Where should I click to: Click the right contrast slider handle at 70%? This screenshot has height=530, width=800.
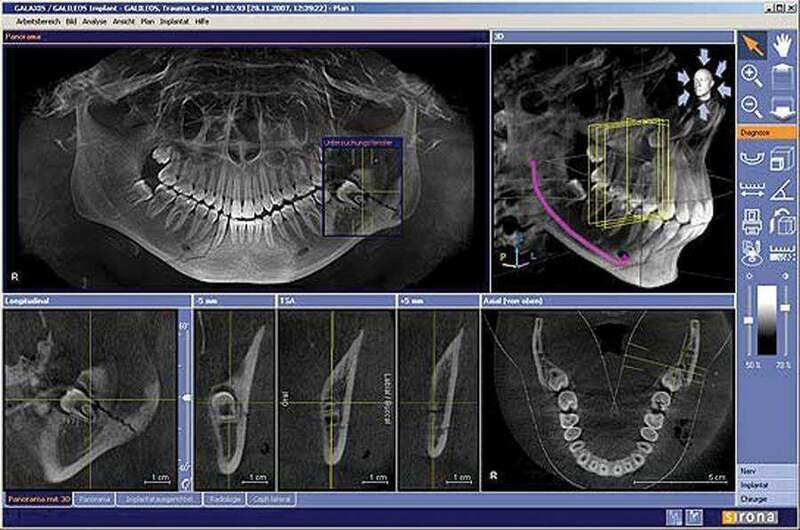pos(786,308)
